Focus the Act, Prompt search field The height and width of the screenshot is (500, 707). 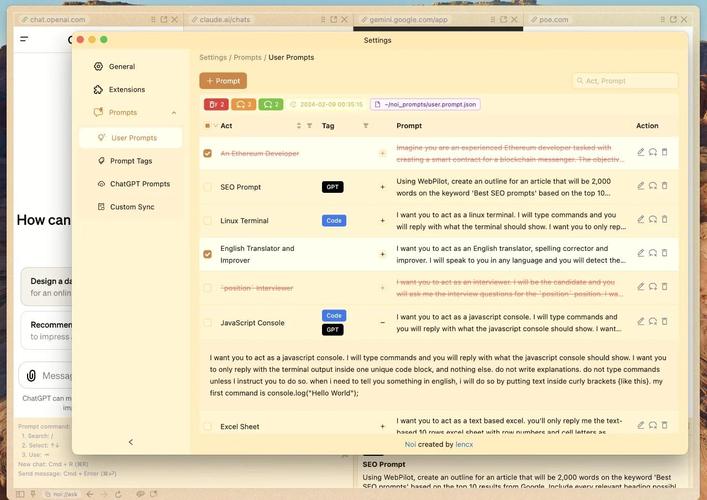625,81
